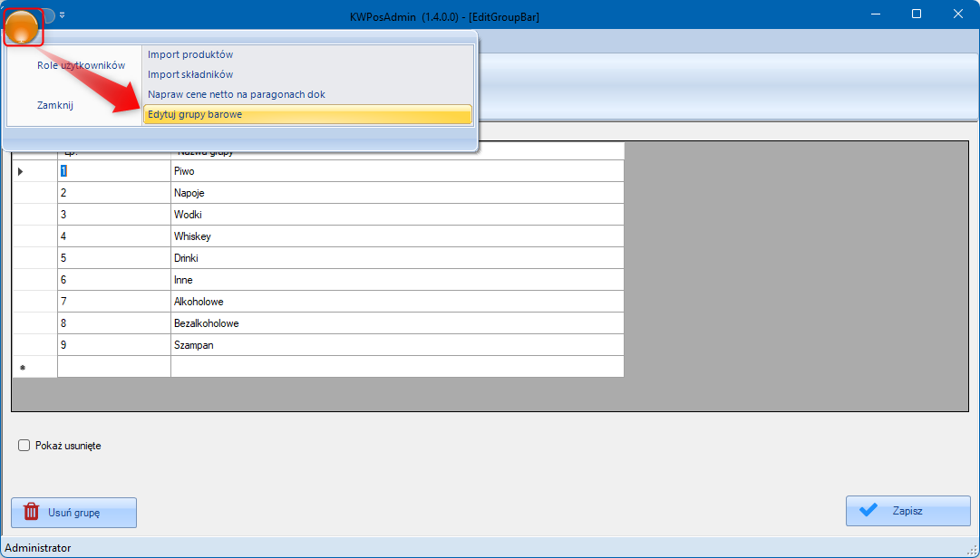Open the quick access toolbar customize arrow
This screenshot has height=558, width=980.
(x=63, y=15)
